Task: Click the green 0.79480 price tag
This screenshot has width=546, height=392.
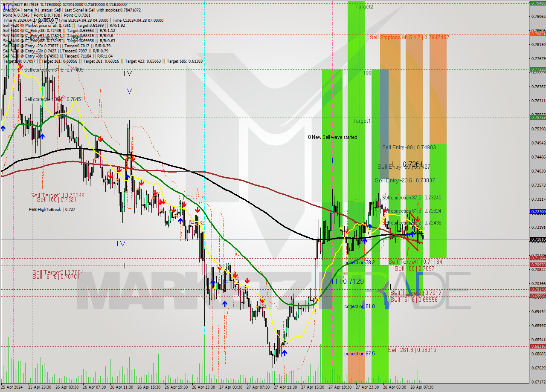Action: click(x=537, y=3)
